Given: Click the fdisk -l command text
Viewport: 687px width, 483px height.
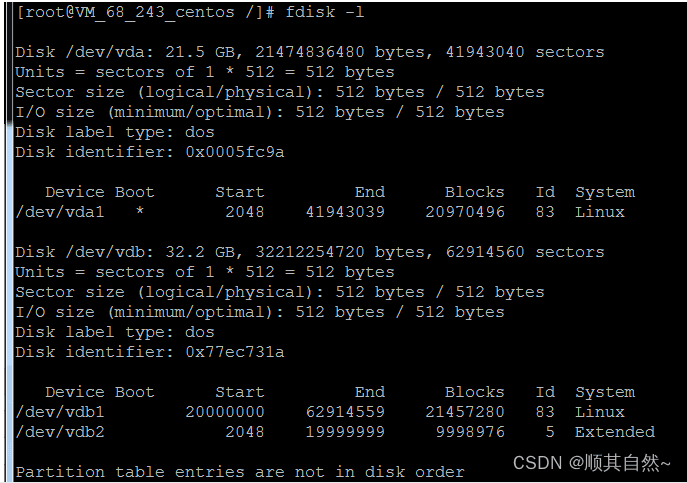Looking at the screenshot, I should coord(324,12).
